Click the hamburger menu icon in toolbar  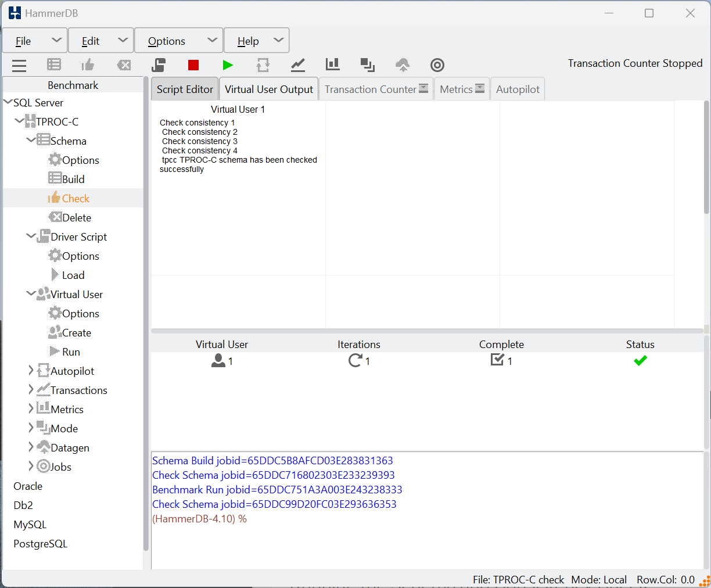pyautogui.click(x=19, y=66)
